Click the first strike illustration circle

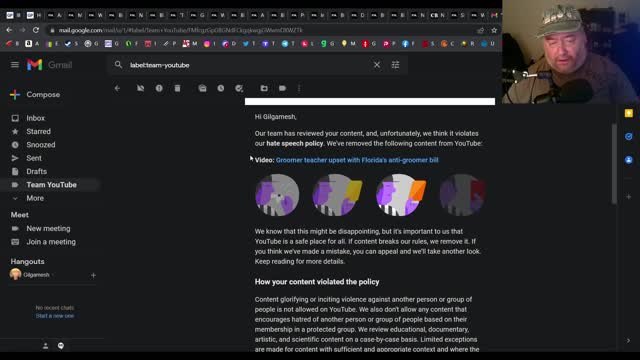[277, 195]
